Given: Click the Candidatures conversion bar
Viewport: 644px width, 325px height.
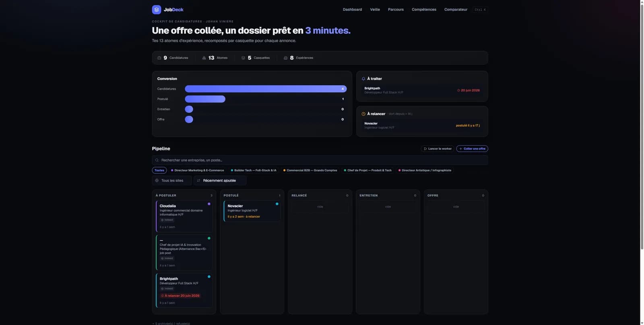Looking at the screenshot, I should coord(266,89).
